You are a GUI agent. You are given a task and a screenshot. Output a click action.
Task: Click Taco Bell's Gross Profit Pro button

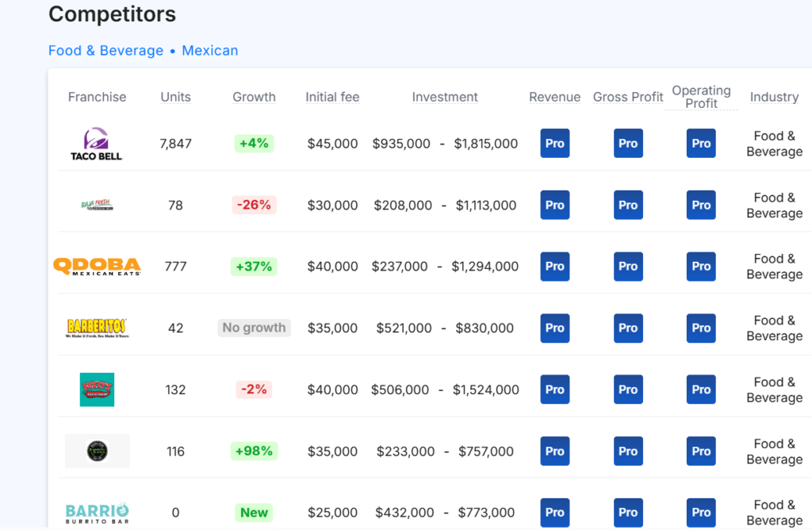628,144
